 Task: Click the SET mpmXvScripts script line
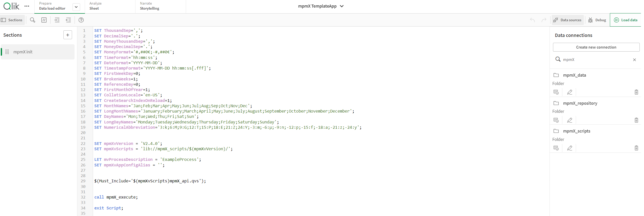[163, 149]
